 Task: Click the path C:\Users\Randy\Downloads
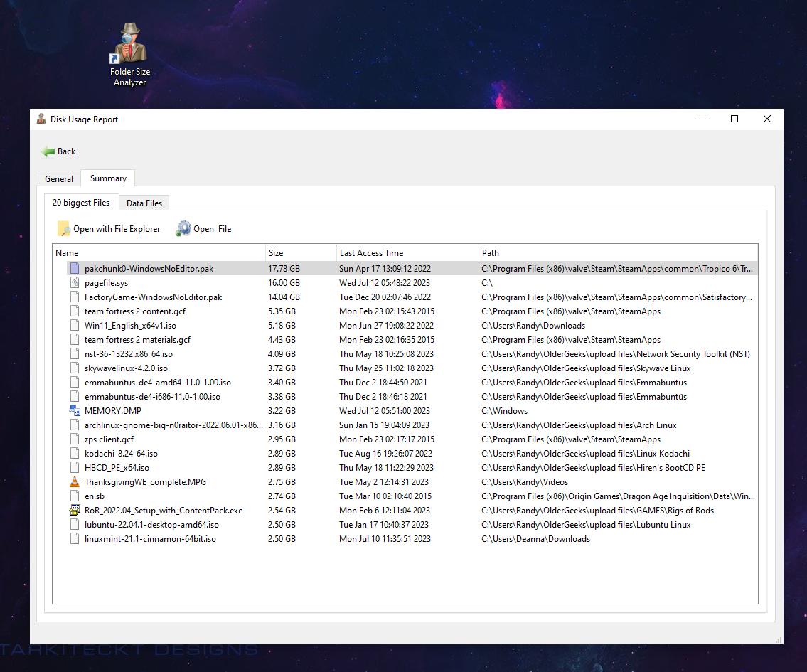point(533,325)
